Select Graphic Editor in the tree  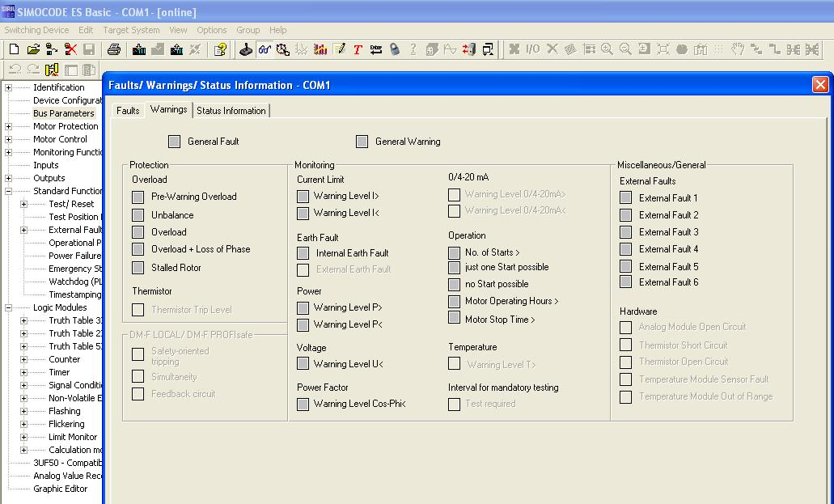coord(60,489)
